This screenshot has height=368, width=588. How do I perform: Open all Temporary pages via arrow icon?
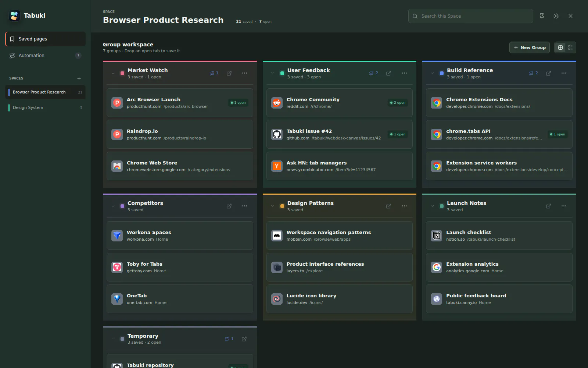[244, 339]
